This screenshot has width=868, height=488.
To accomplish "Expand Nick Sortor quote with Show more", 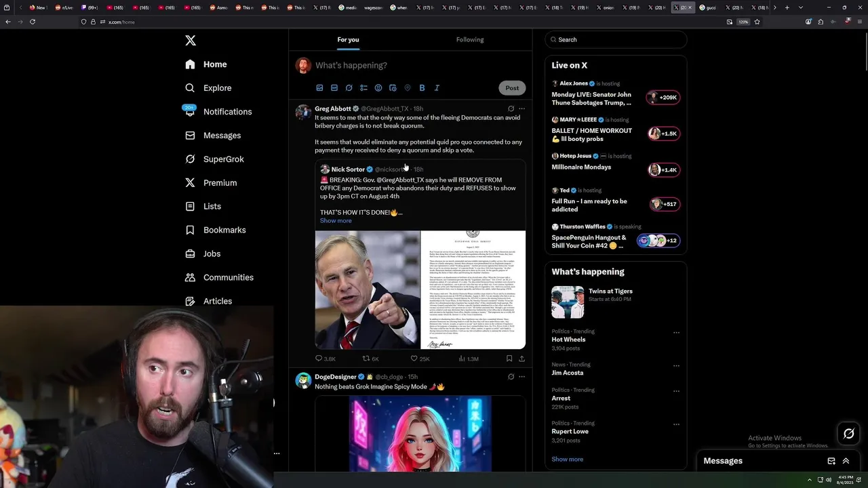I will click(x=336, y=221).
